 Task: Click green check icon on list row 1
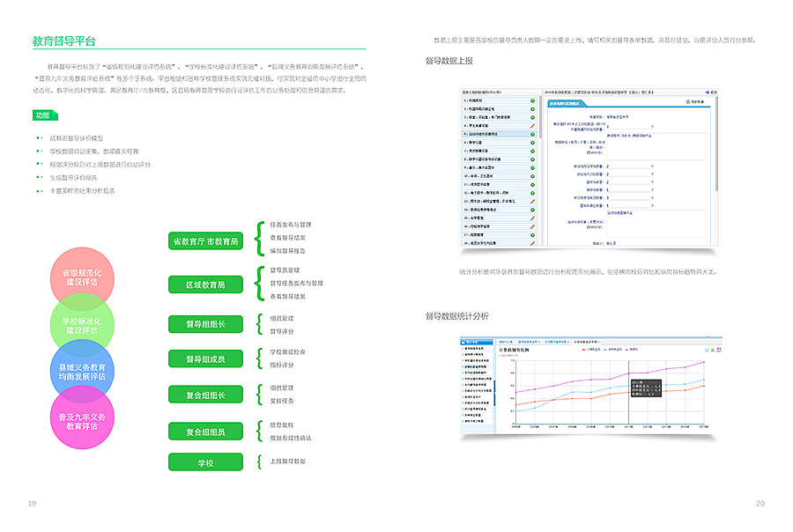point(532,100)
